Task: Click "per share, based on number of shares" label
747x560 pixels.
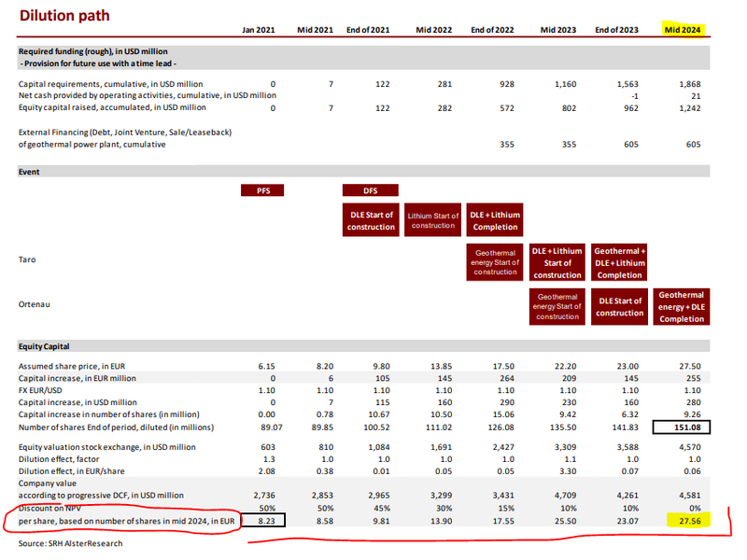Action: click(126, 521)
